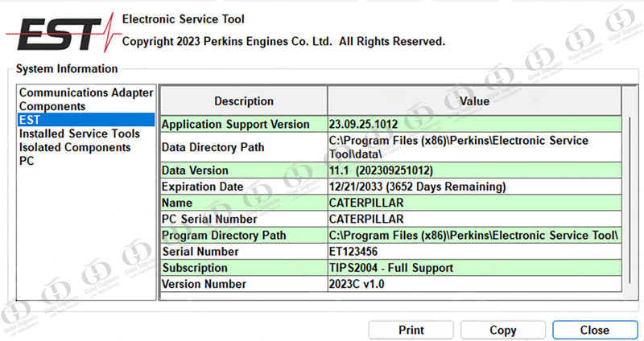Select Communications Adapter in the list
The image size is (644, 341).
coord(86,92)
